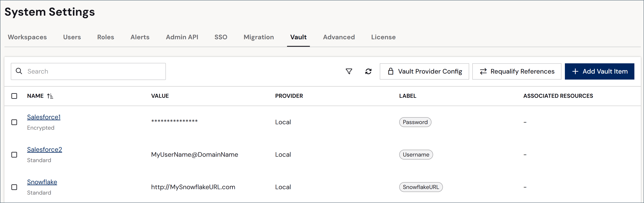Viewport: 644px width, 203px height.
Task: Click the Password label tag
Action: pyautogui.click(x=415, y=122)
